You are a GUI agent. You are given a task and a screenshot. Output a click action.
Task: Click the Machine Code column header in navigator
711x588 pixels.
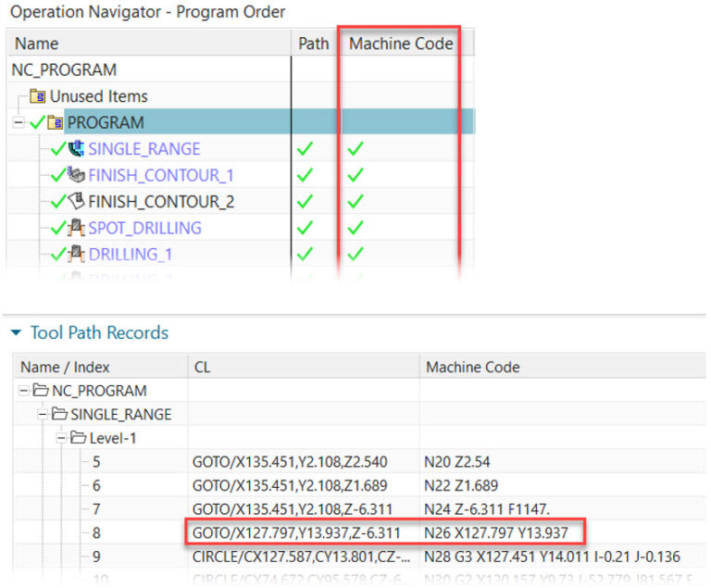coord(400,44)
